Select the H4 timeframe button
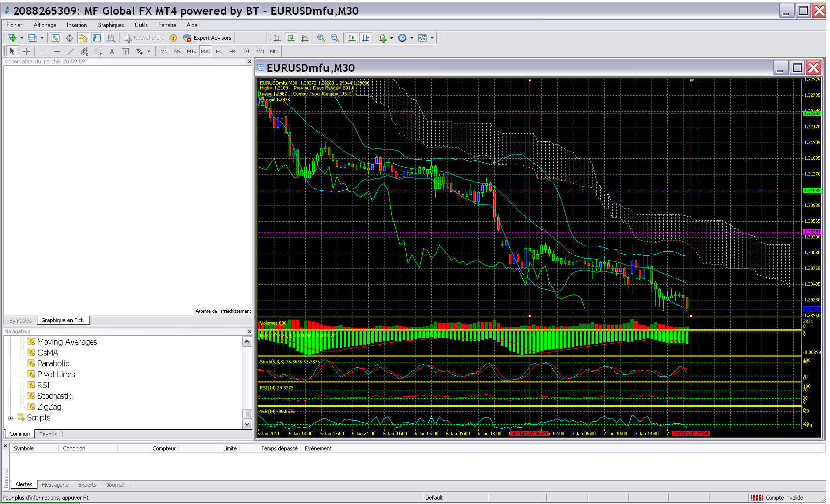This screenshot has height=504, width=830. (x=232, y=51)
